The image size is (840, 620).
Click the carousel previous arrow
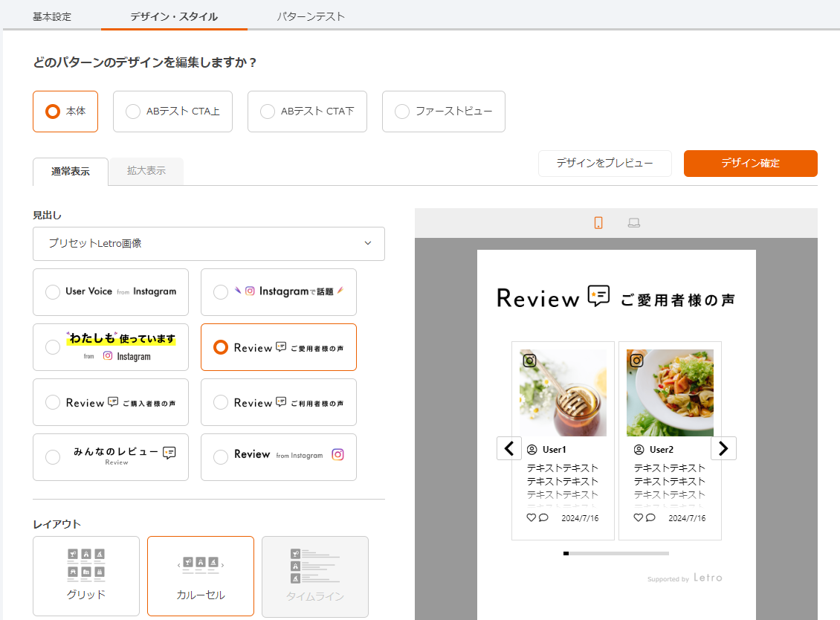pyautogui.click(x=509, y=448)
